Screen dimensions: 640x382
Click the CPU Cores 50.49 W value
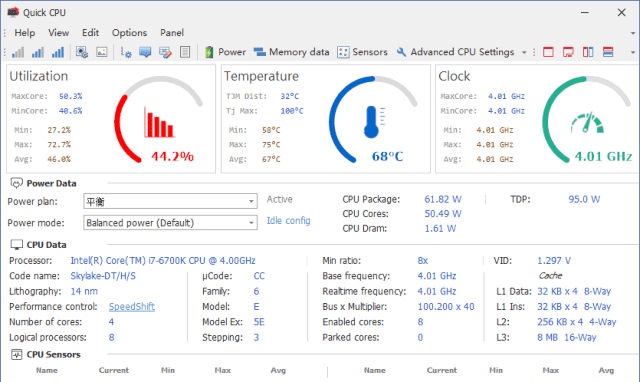point(443,214)
